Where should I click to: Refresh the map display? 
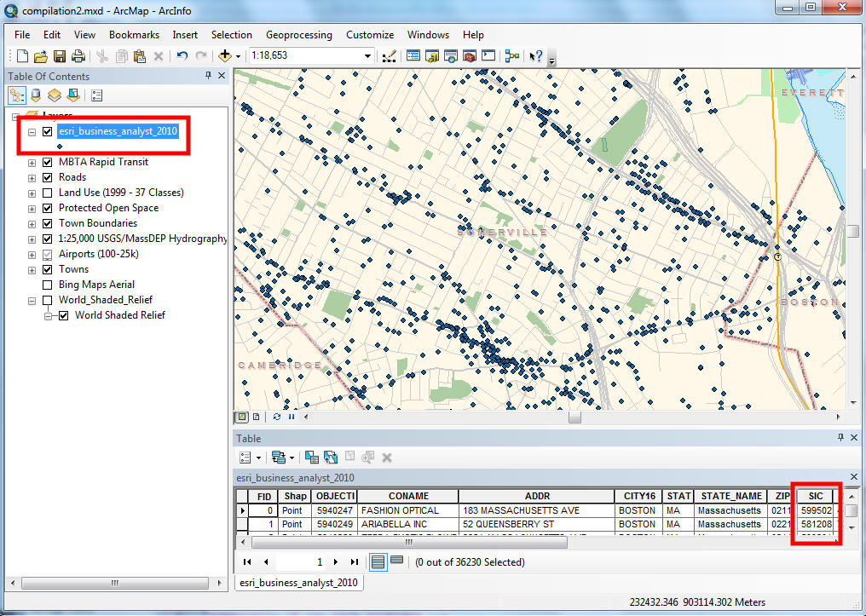pyautogui.click(x=277, y=417)
